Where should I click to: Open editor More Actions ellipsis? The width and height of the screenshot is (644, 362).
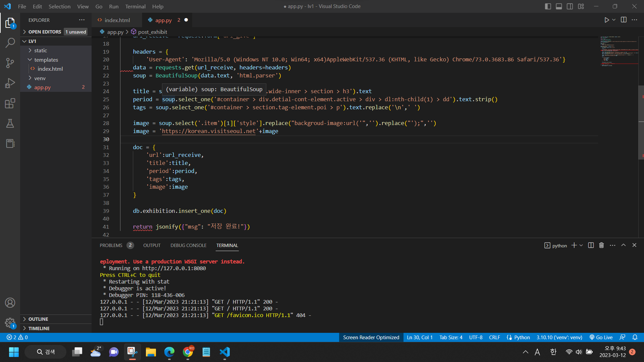coord(634,20)
